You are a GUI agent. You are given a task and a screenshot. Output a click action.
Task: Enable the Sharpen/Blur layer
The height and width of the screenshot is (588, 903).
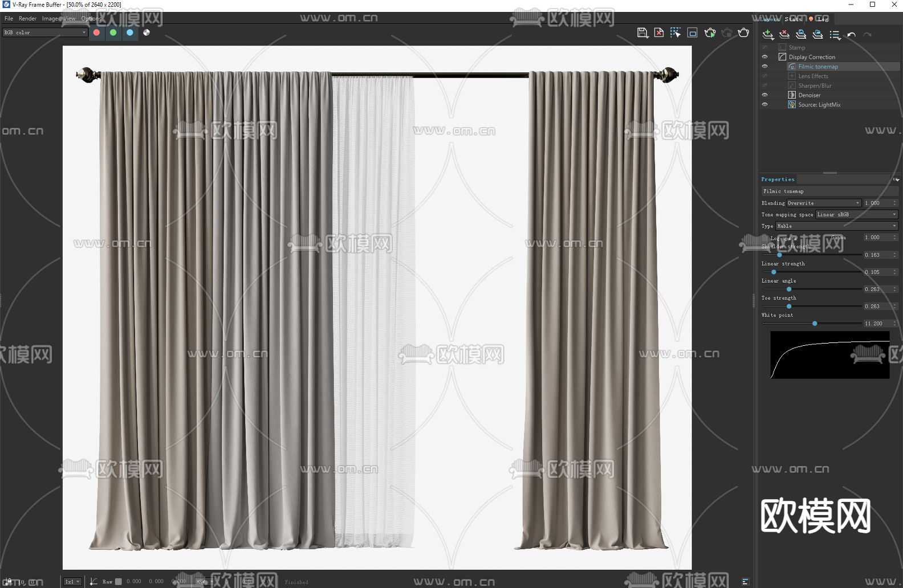(x=765, y=85)
